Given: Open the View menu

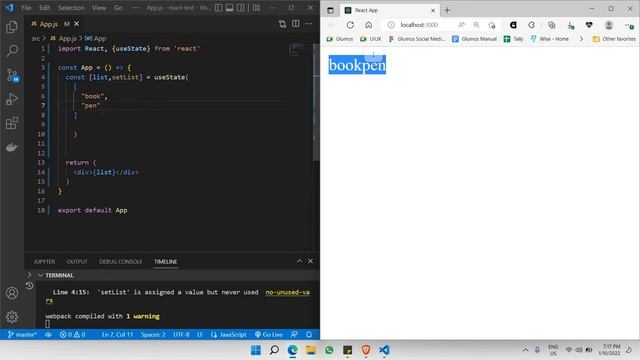Looking at the screenshot, I should pyautogui.click(x=99, y=8).
